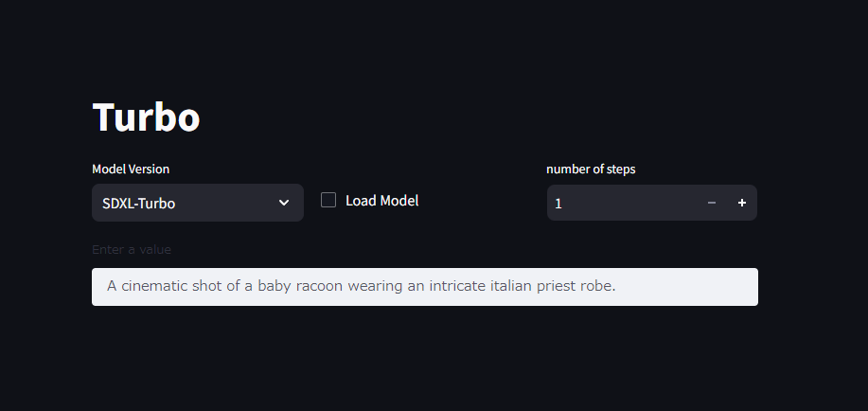
Task: Click the value 1 in steps box
Action: pos(558,204)
